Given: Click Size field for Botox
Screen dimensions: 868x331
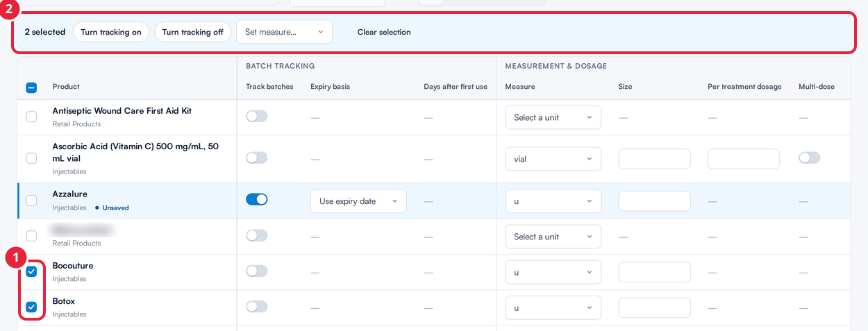Looking at the screenshot, I should point(655,307).
